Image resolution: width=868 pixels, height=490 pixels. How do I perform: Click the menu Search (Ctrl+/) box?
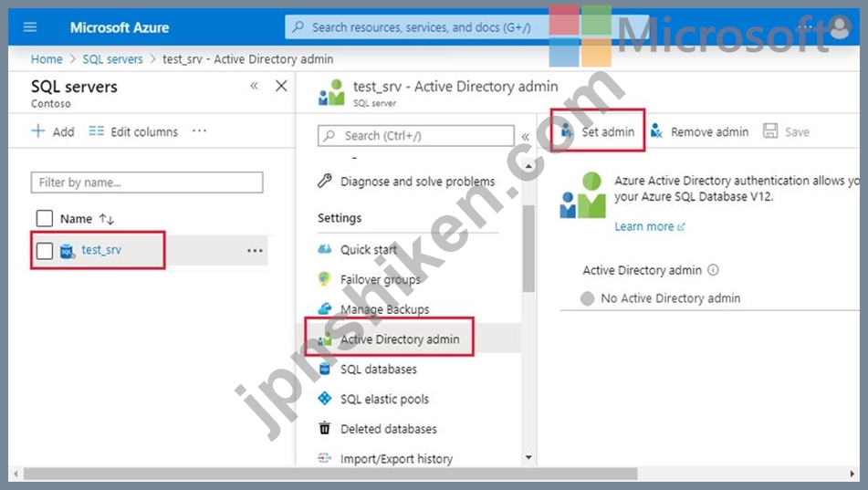click(415, 136)
